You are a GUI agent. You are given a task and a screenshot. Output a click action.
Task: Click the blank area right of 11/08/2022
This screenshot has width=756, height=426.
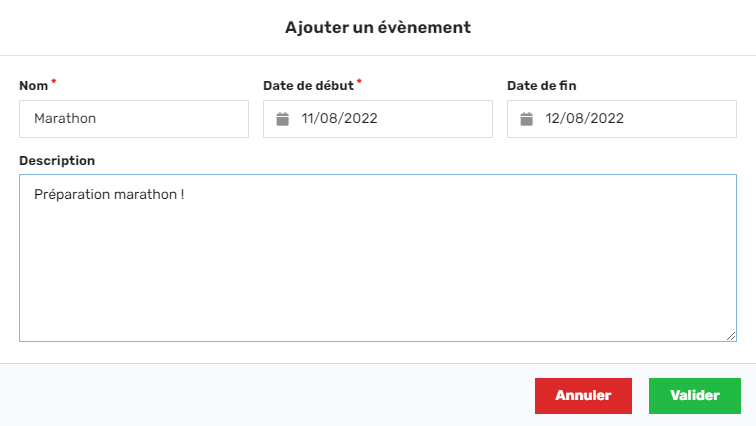pyautogui.click(x=434, y=119)
